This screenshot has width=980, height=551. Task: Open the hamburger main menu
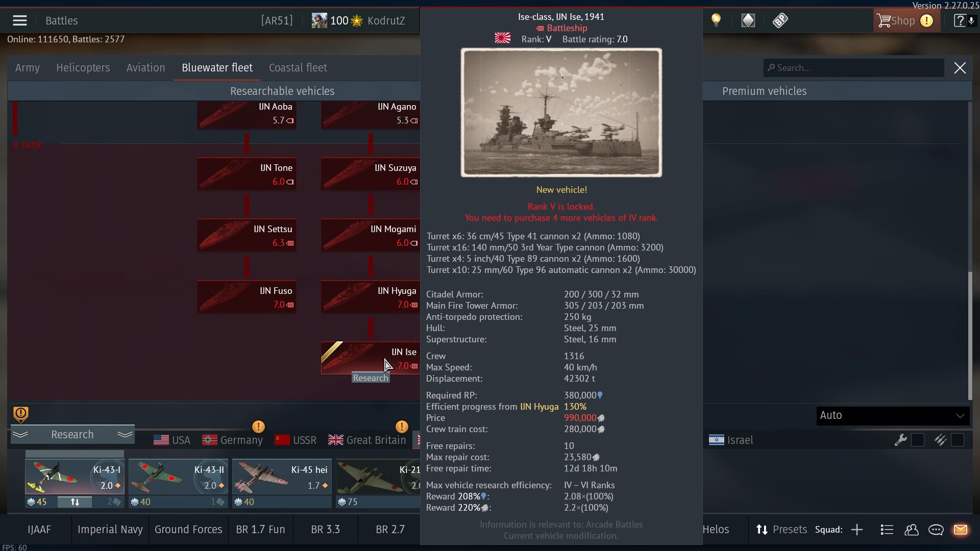(20, 20)
